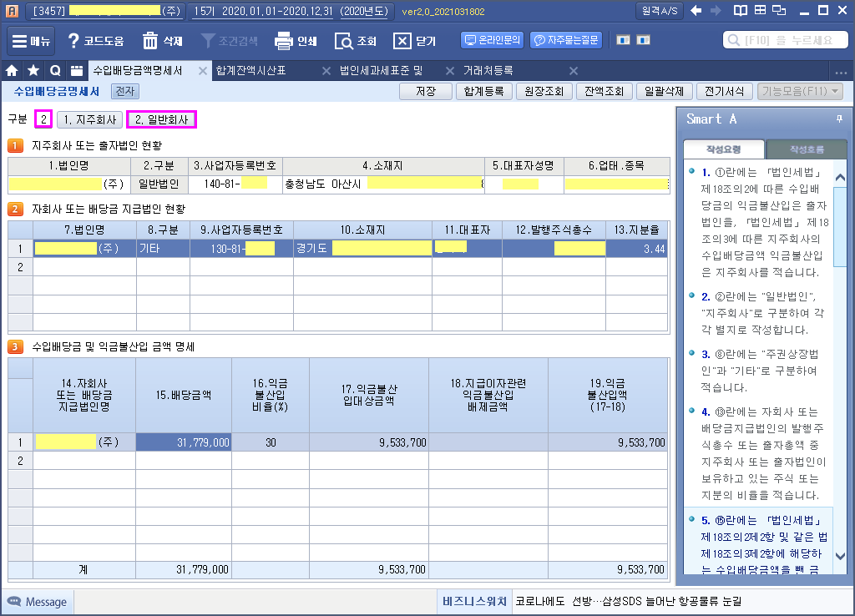Click row 2 header in 수입배당금 table

click(20, 461)
